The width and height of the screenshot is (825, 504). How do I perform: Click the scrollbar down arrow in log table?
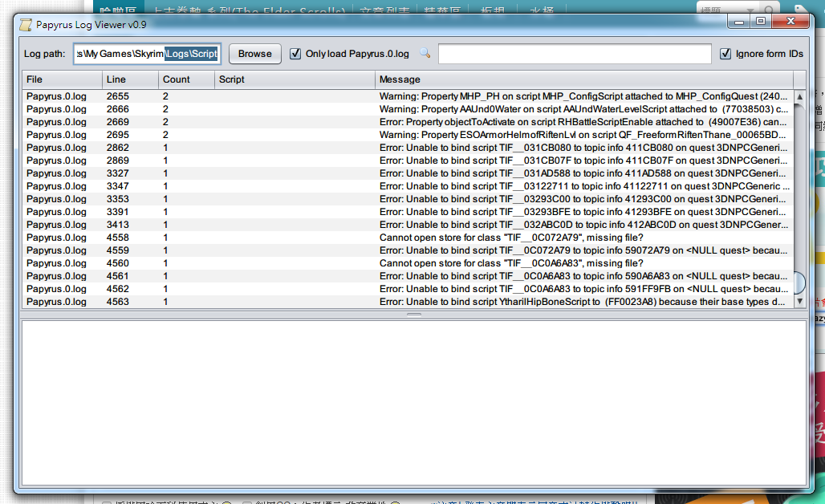pos(800,302)
